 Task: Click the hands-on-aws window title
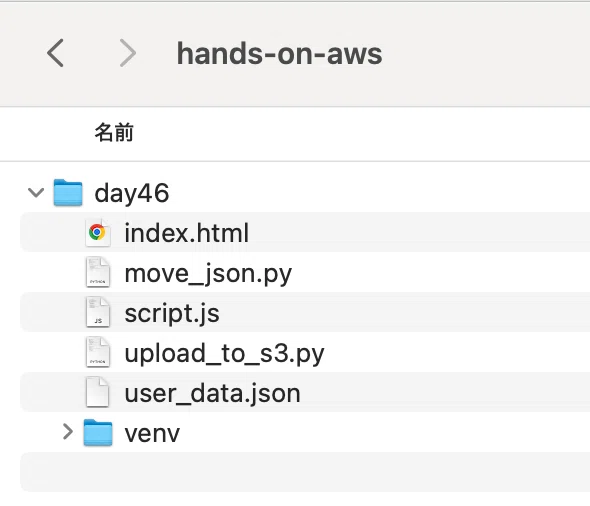(280, 53)
